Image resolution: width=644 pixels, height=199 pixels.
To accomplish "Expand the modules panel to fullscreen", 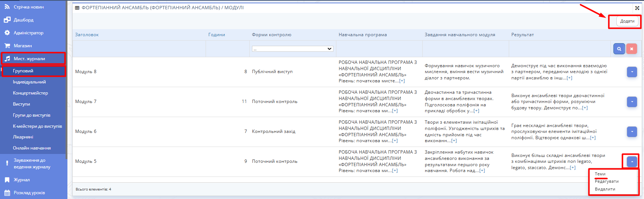I will click(637, 8).
